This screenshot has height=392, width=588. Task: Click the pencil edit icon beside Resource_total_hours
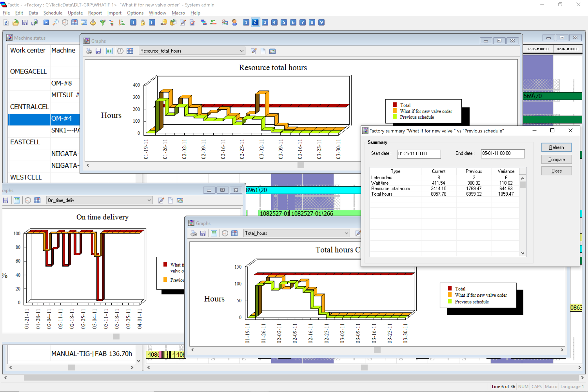click(x=254, y=51)
